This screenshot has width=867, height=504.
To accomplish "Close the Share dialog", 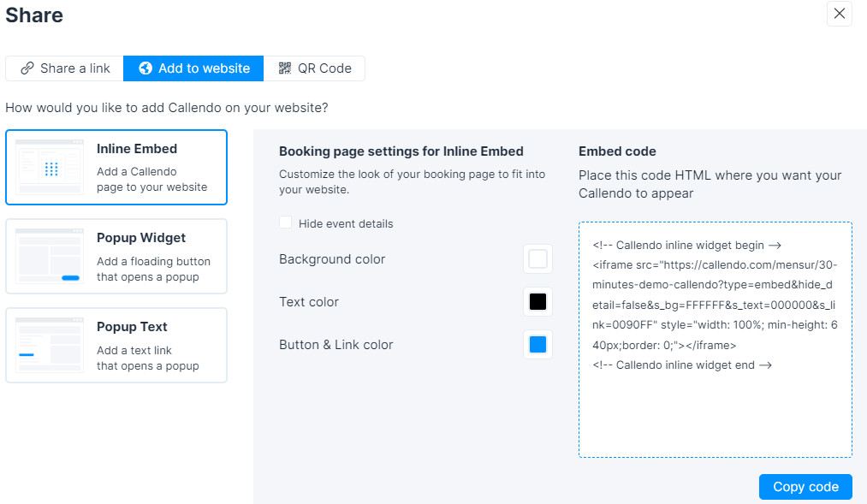I will click(840, 14).
